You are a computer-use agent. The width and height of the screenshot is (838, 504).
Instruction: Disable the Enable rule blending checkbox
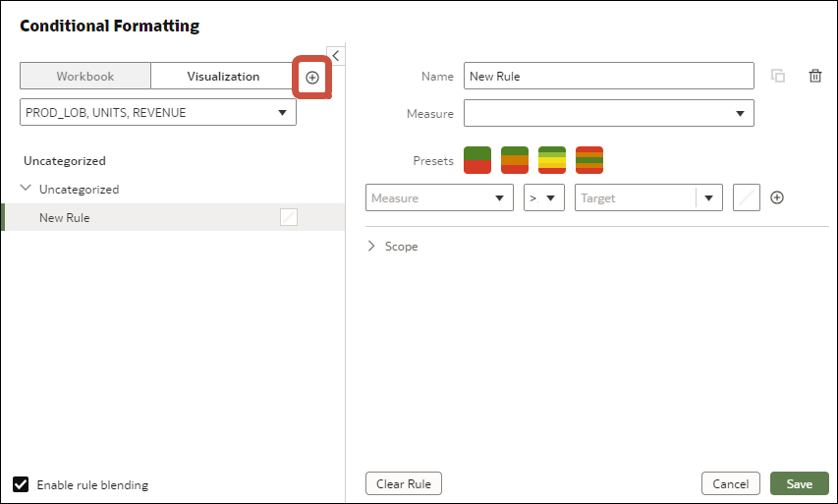[x=21, y=484]
